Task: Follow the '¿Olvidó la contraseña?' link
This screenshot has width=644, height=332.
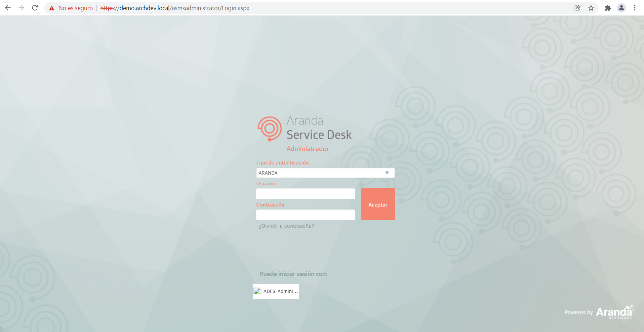Action: (286, 226)
